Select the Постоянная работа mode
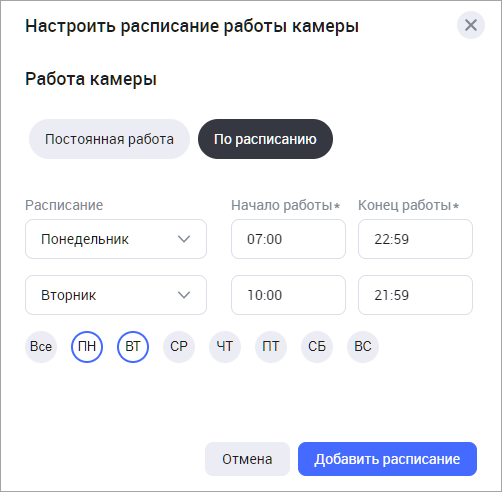This screenshot has width=502, height=492. tap(109, 139)
